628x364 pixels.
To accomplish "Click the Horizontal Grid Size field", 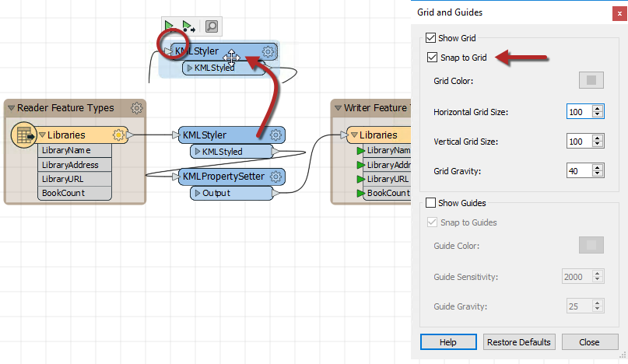I will point(579,112).
